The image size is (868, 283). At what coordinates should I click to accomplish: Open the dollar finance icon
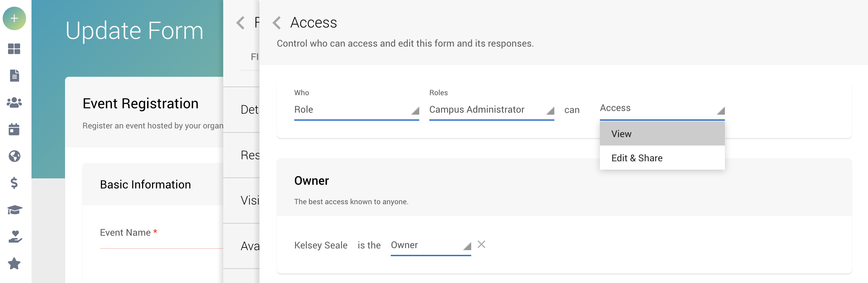pos(14,183)
